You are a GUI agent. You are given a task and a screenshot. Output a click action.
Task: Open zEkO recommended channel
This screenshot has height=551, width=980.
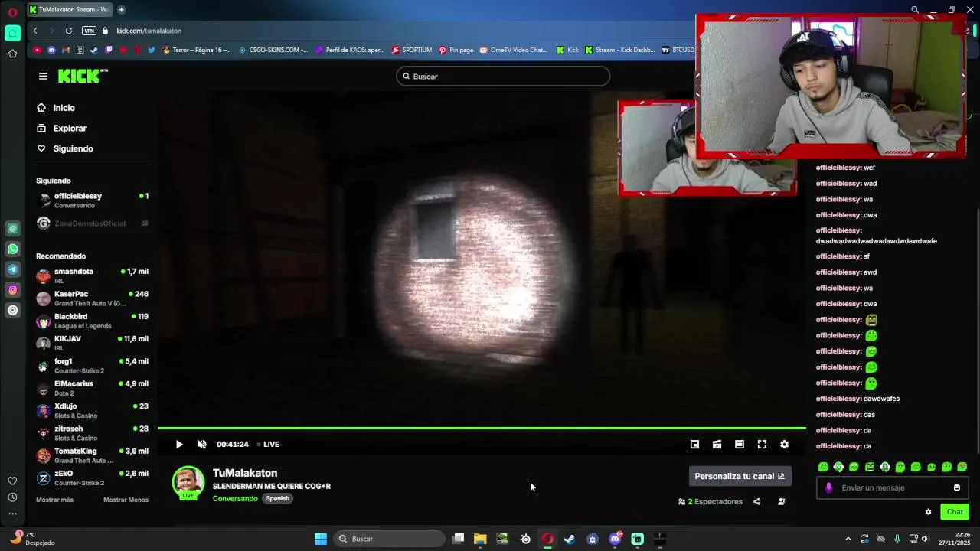[92, 478]
